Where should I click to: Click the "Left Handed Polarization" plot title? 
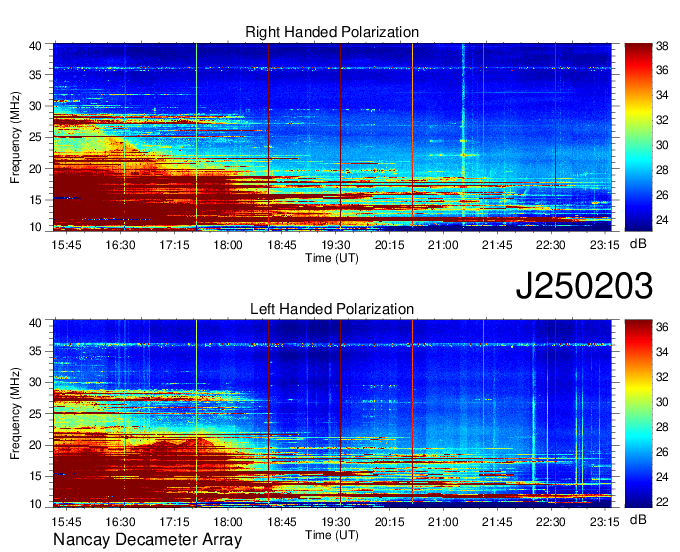[332, 309]
